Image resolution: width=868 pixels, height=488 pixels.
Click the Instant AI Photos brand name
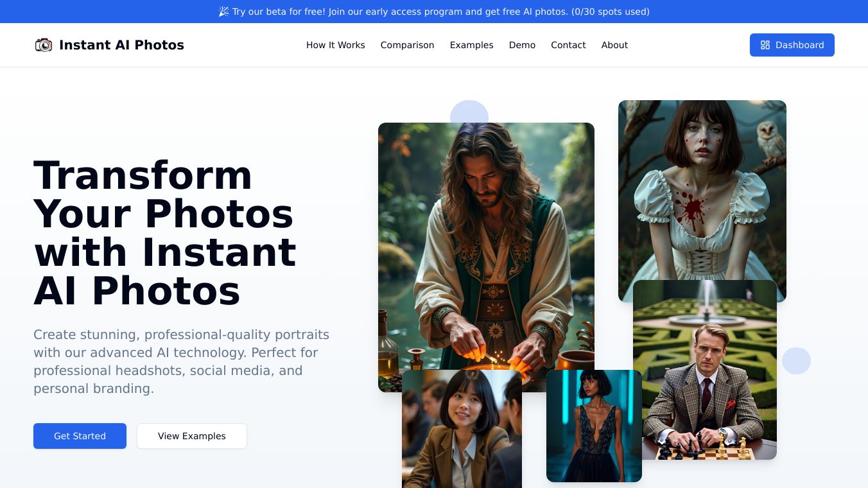121,45
